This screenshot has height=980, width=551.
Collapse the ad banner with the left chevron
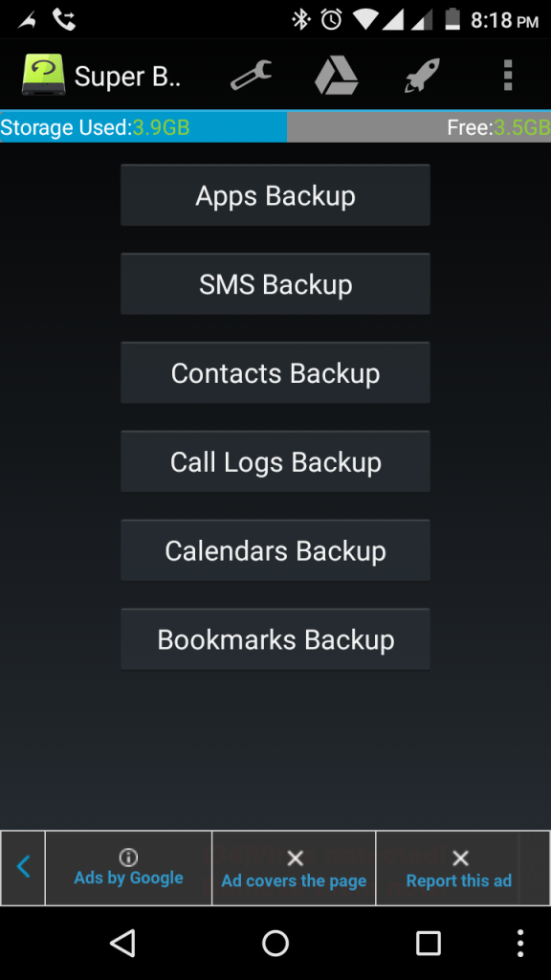click(x=22, y=868)
